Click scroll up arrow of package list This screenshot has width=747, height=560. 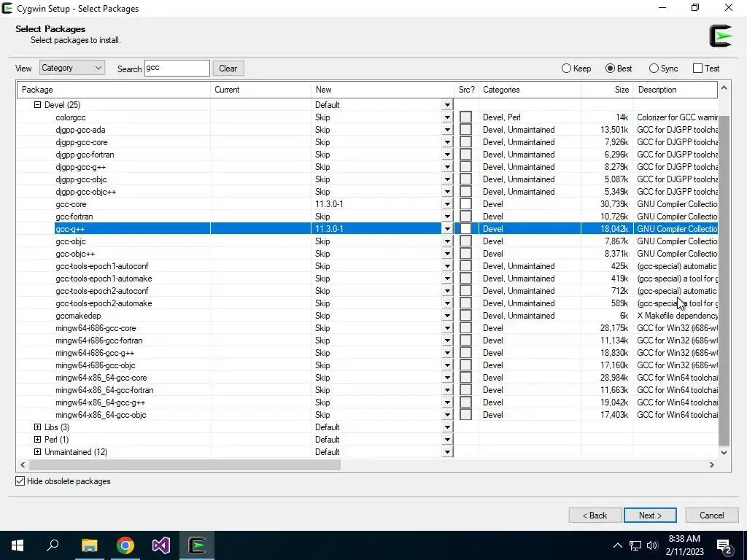pos(724,88)
